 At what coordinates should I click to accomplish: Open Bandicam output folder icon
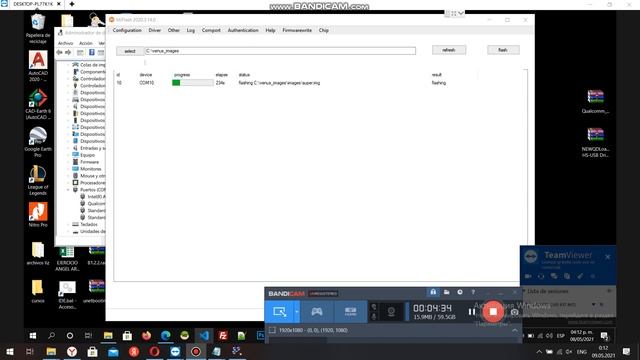(447, 292)
